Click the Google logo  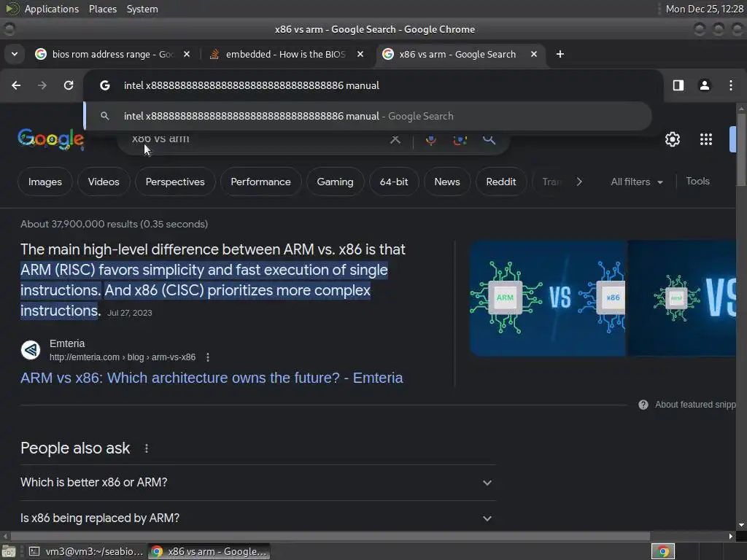pos(51,139)
